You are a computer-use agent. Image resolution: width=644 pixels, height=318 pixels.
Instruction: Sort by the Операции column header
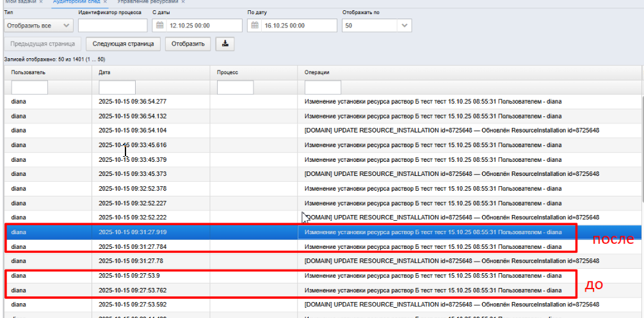click(x=469, y=72)
